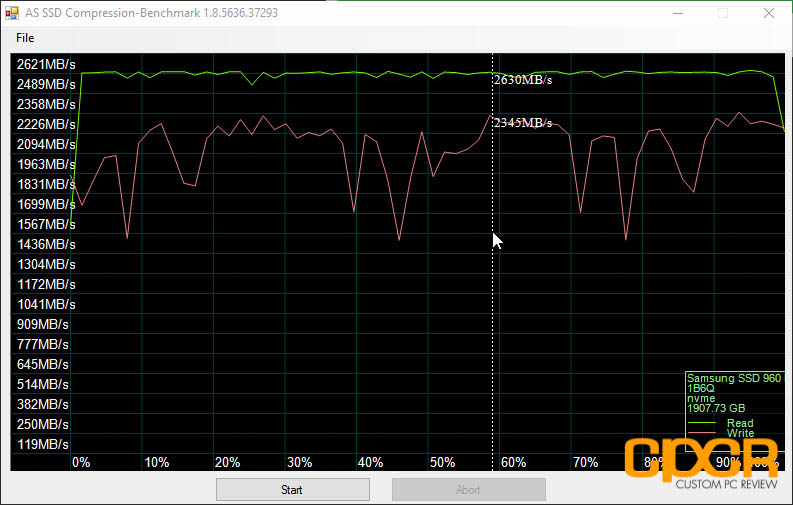Click the 1304MB/s axis label
Viewport: 793px width, 505px height.
coord(46,264)
